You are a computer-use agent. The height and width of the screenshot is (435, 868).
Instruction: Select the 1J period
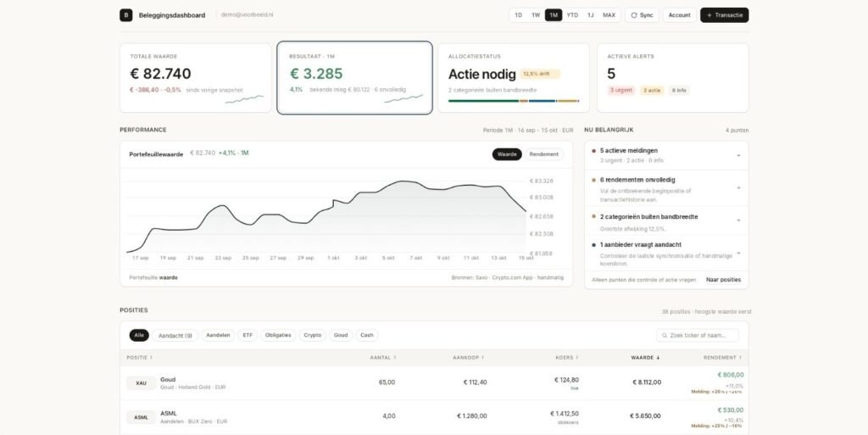[591, 15]
